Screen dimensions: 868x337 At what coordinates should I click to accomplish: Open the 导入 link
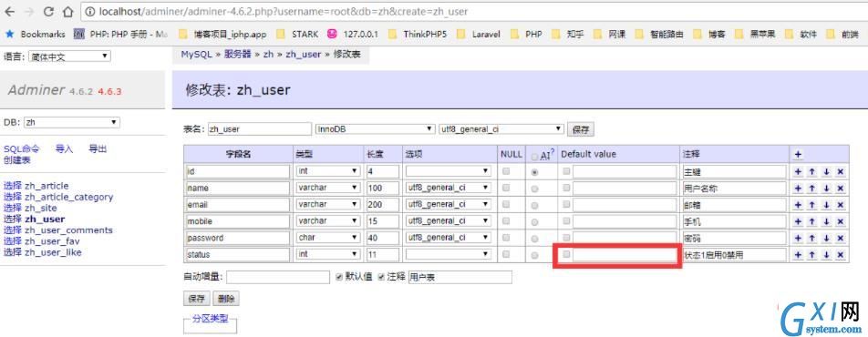(x=64, y=148)
